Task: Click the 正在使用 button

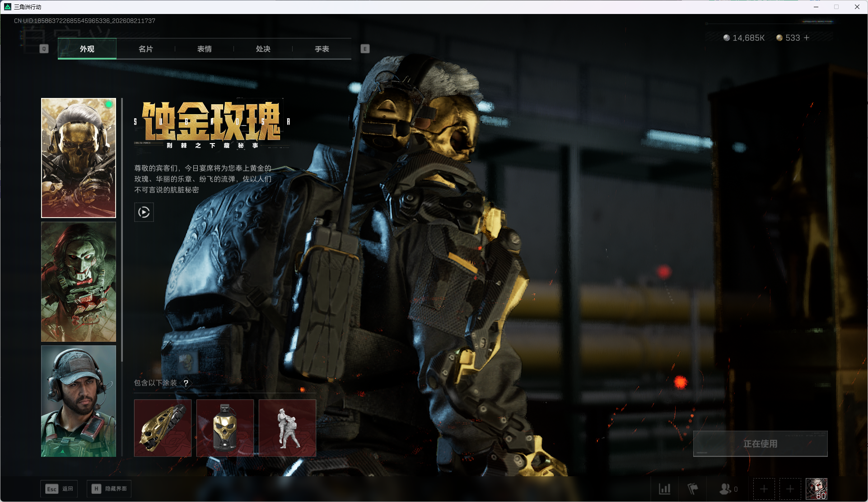Action: tap(761, 444)
